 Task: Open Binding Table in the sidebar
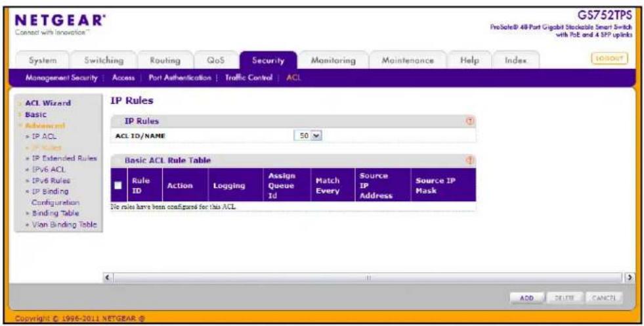click(55, 214)
